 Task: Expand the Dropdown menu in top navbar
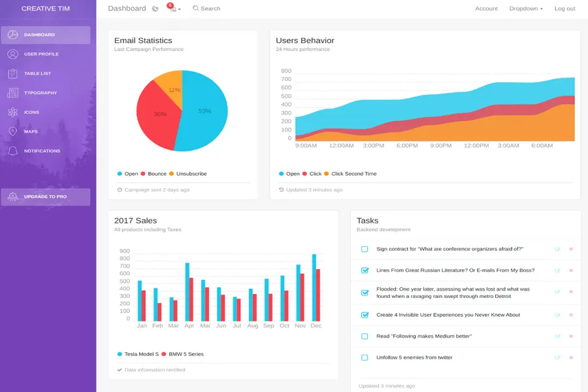point(526,8)
